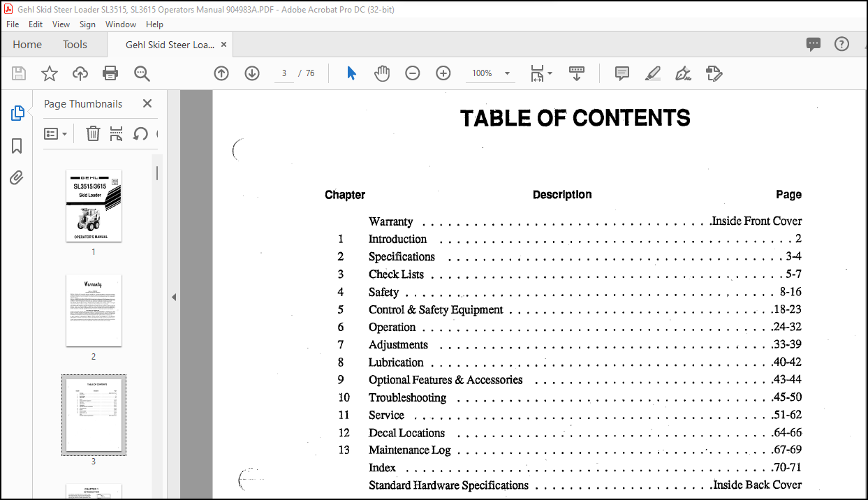Expand the fit page options arrow
The width and height of the screenshot is (868, 500).
tap(550, 73)
